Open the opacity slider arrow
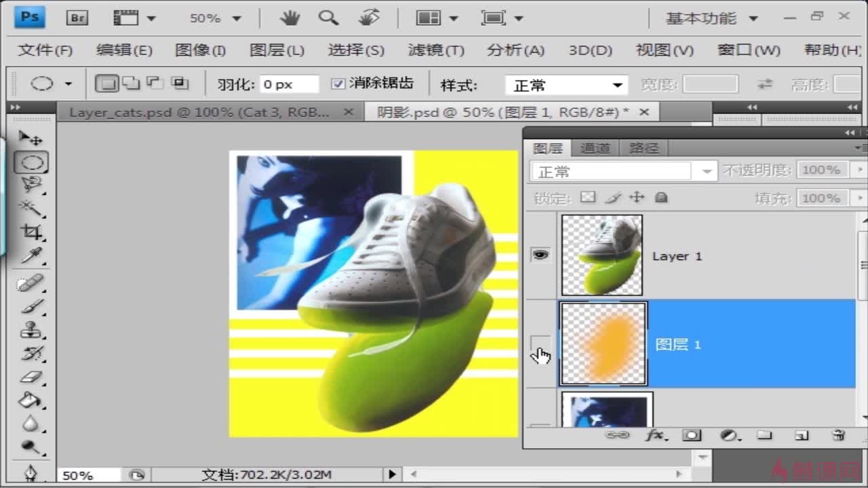This screenshot has width=868, height=488. [861, 169]
